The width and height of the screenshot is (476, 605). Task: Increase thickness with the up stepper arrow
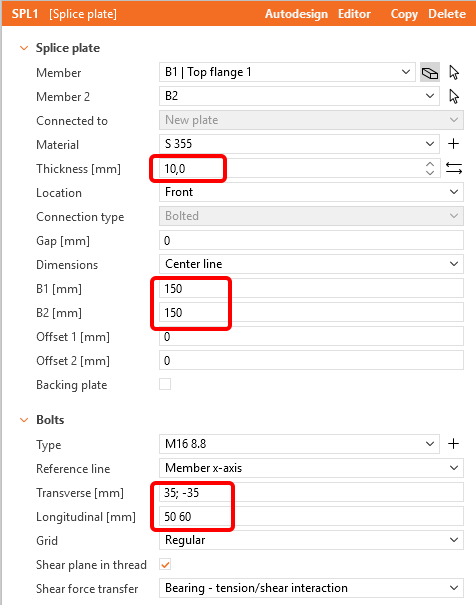tap(430, 164)
